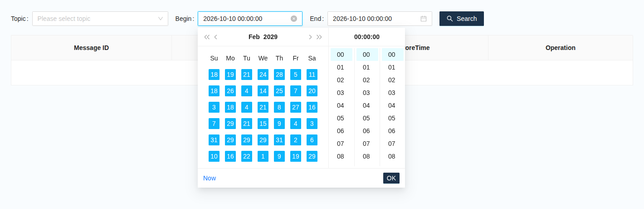
Task: Select date 22 in the calendar
Action: (247, 156)
